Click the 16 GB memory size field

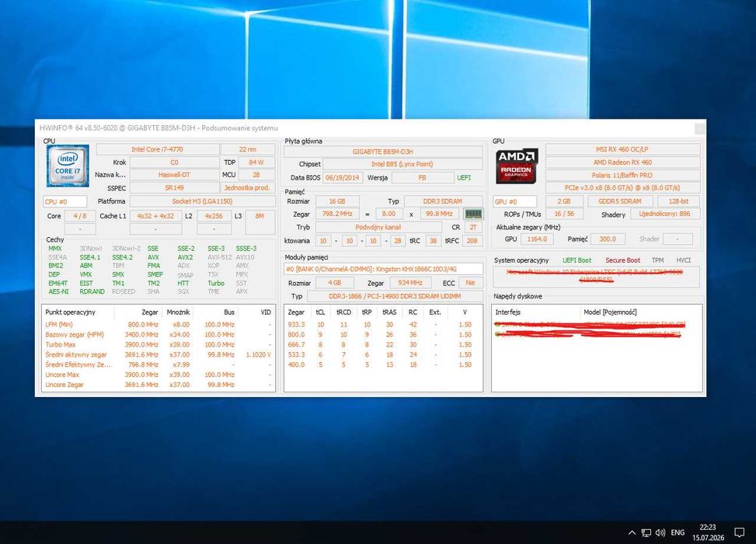pyautogui.click(x=337, y=201)
